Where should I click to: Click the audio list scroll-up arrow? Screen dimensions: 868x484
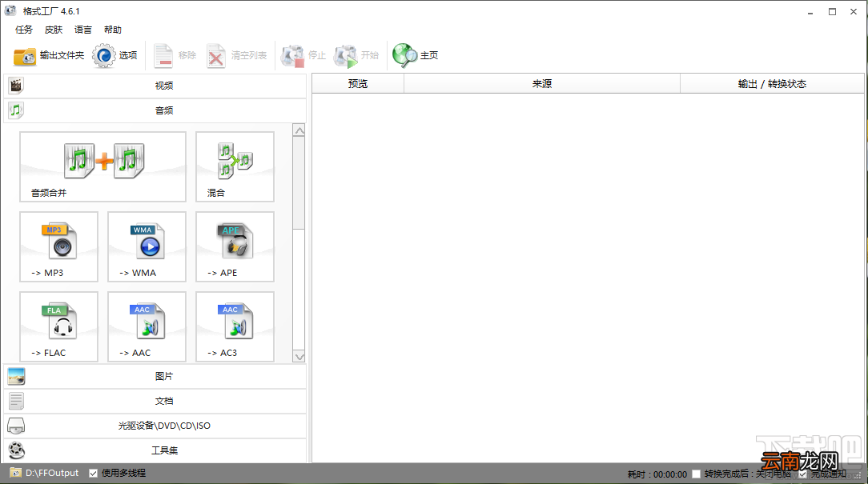pos(299,130)
